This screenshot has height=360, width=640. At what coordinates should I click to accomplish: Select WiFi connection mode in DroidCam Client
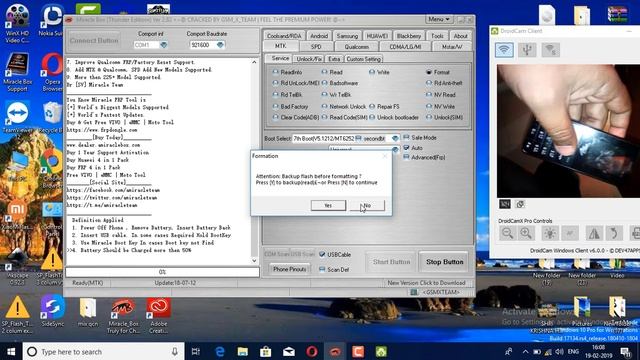(504, 50)
